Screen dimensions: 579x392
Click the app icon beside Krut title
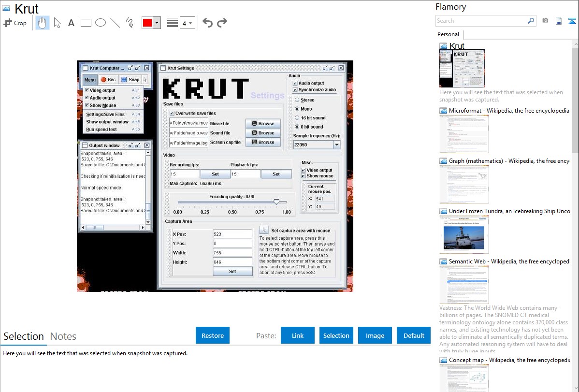(6, 8)
